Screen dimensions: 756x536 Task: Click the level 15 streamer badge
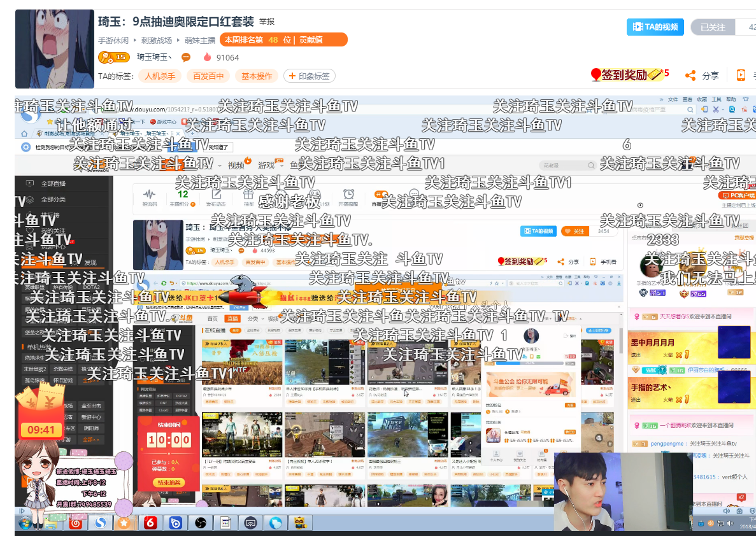click(113, 57)
